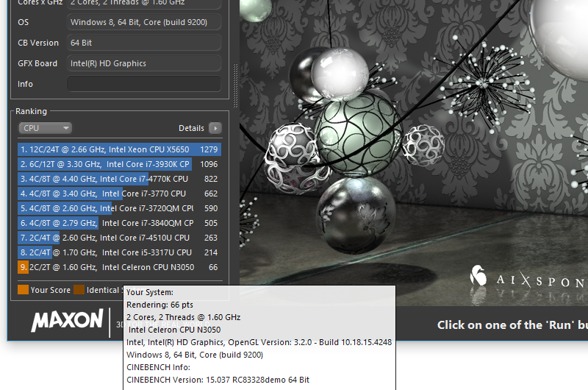Click the OS field showing Windows 8

point(144,22)
